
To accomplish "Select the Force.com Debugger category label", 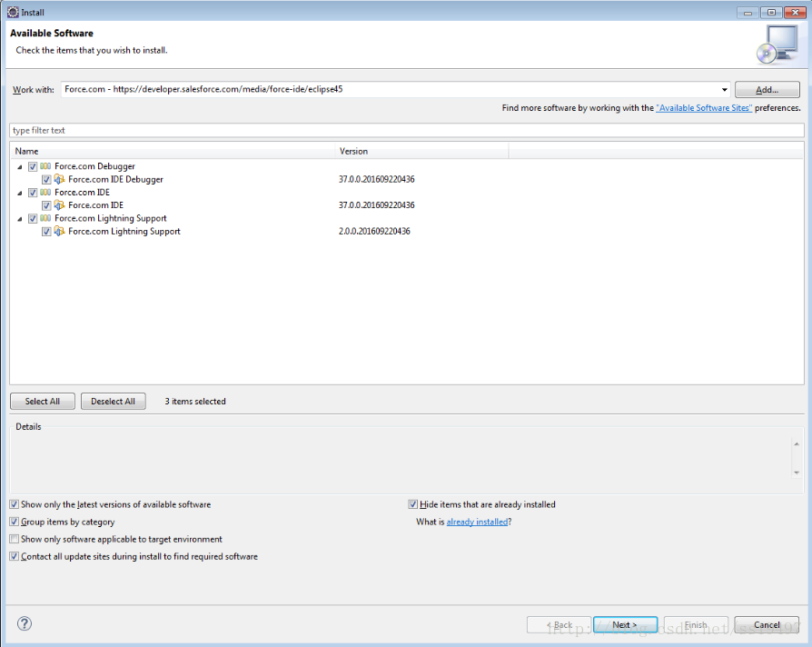I will tap(94, 166).
